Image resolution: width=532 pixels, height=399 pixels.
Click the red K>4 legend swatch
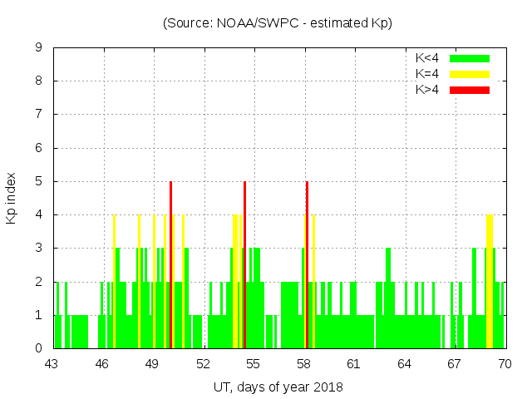(470, 90)
